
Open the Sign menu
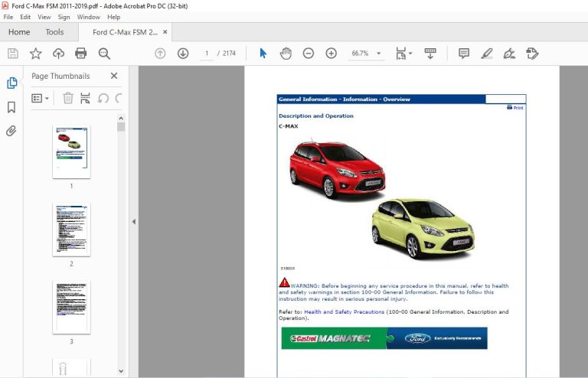click(x=64, y=17)
